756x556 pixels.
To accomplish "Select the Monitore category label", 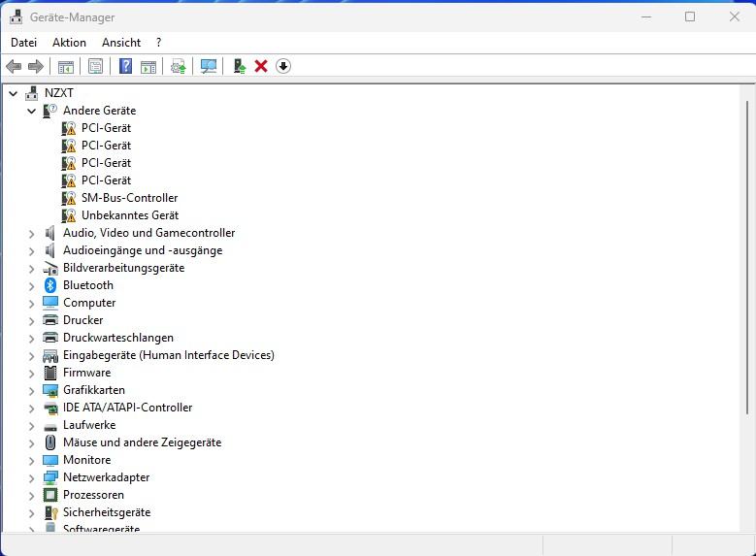I will pos(86,460).
